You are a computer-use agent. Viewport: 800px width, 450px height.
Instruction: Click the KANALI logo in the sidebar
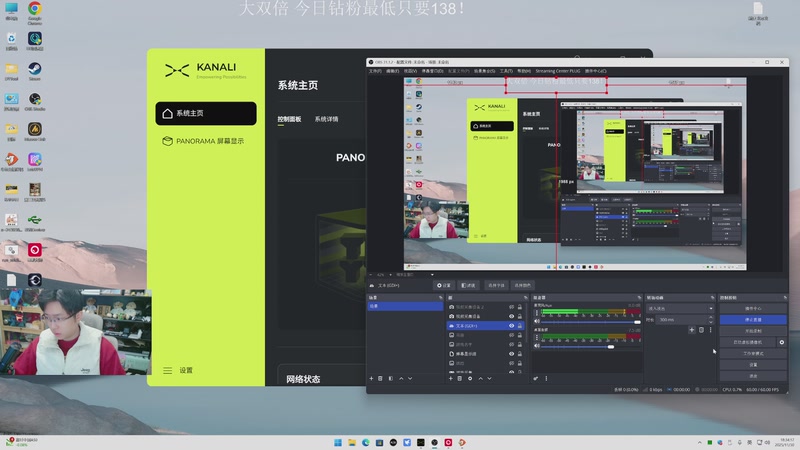pyautogui.click(x=205, y=70)
